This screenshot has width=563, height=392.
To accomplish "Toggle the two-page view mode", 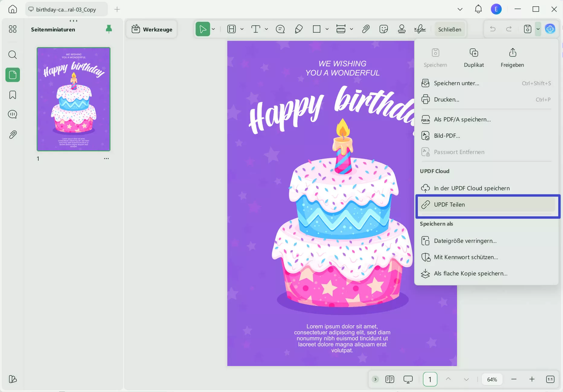I will tap(390, 379).
